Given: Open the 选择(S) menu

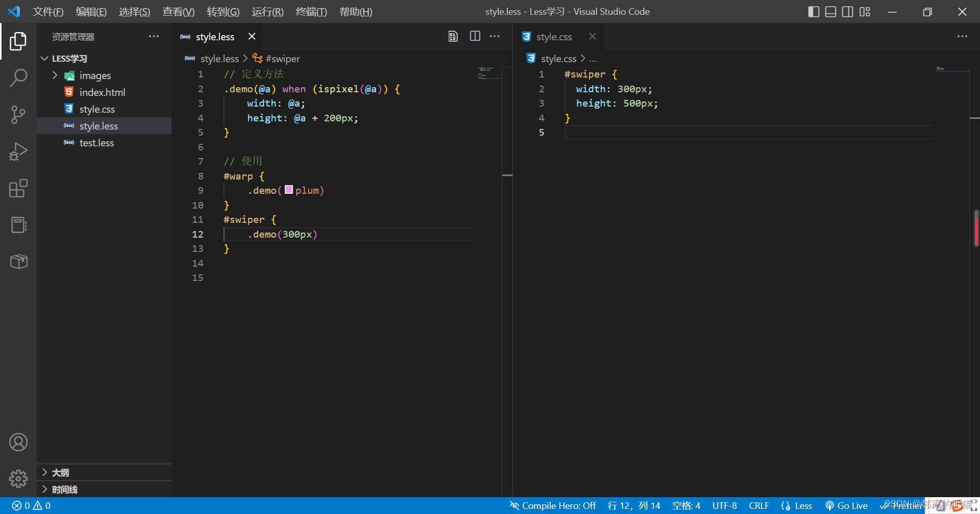Looking at the screenshot, I should [134, 12].
